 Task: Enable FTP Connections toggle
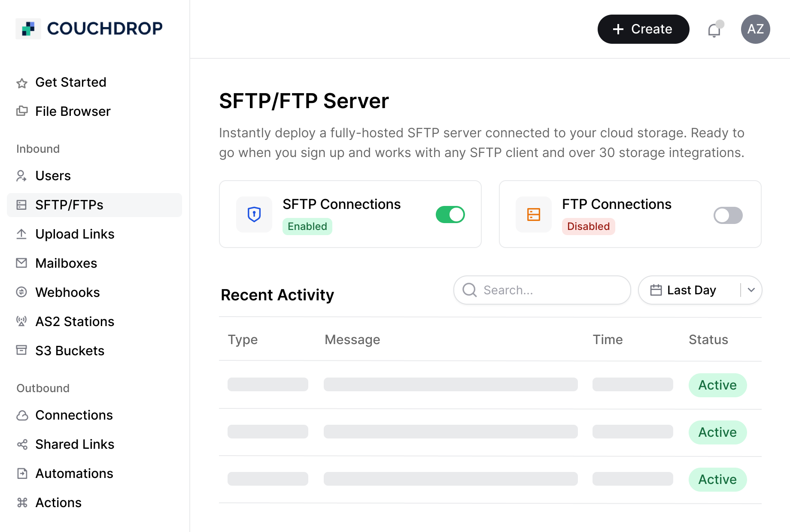click(728, 215)
